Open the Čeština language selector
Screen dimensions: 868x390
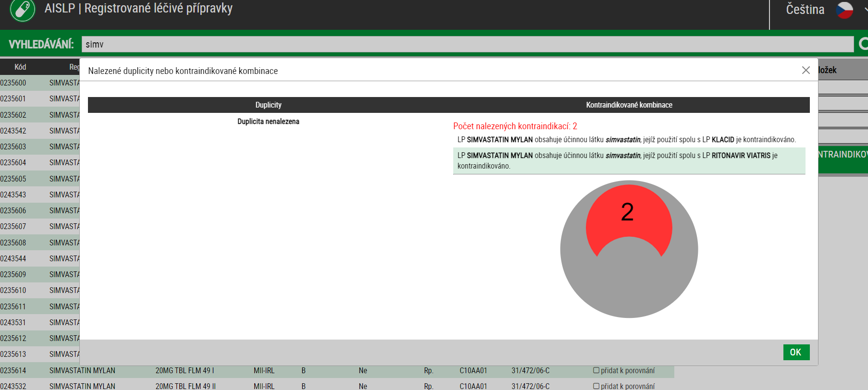point(805,10)
